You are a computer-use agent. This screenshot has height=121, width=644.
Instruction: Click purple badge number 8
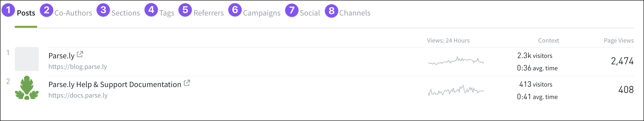click(332, 11)
